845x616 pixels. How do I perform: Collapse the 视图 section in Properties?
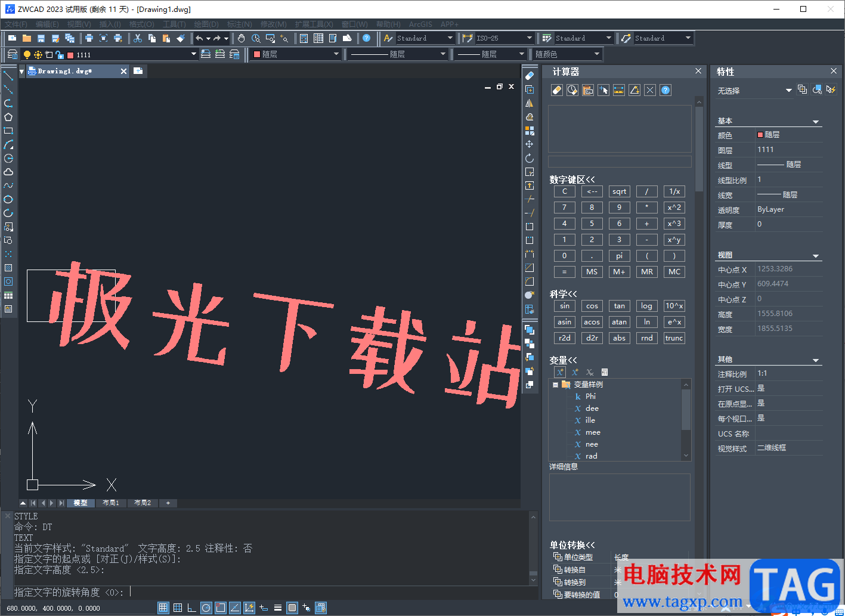[816, 256]
